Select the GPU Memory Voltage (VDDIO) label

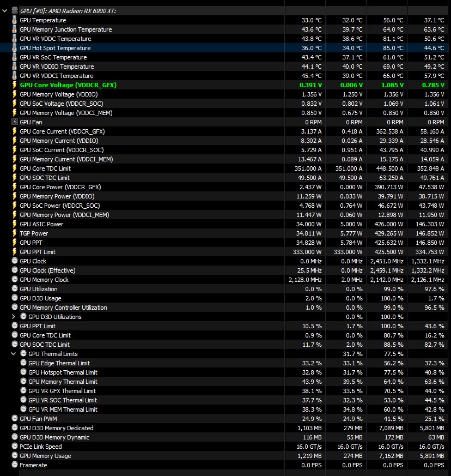pos(59,94)
